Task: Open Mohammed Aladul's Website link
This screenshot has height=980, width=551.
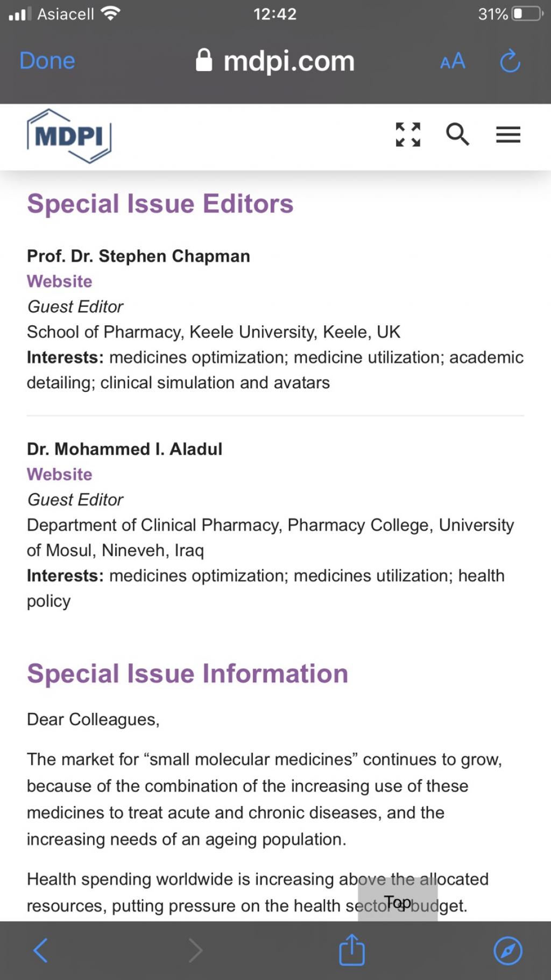Action: point(60,474)
